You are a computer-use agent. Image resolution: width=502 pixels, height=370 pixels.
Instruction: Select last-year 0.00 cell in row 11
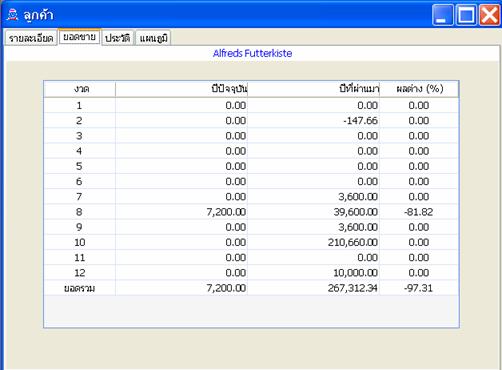coord(313,258)
